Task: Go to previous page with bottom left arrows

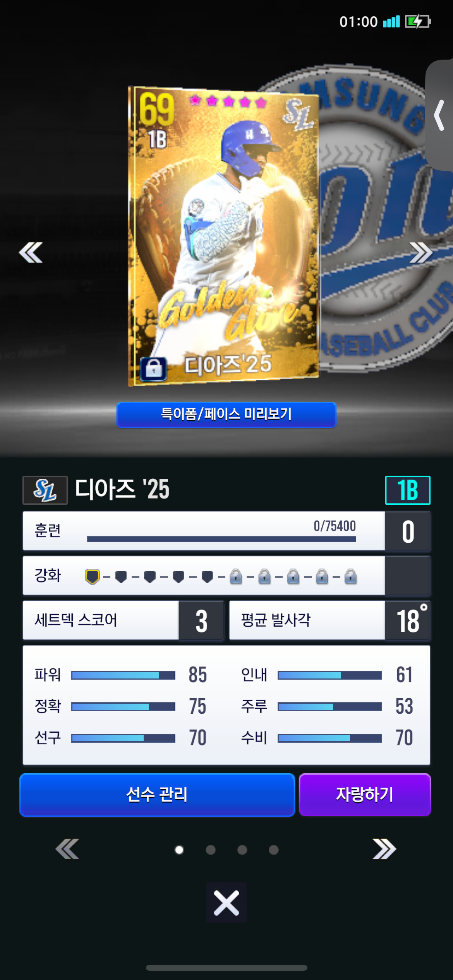Action: [67, 849]
